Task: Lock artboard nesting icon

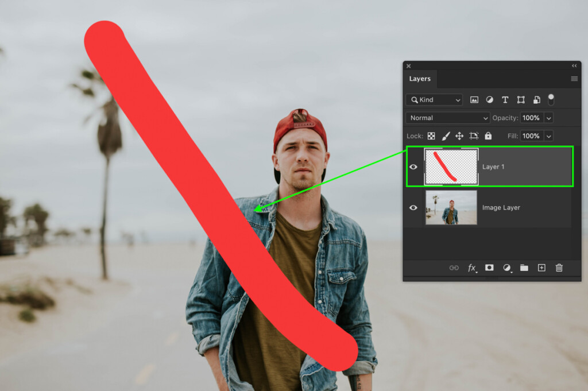Action: 474,136
